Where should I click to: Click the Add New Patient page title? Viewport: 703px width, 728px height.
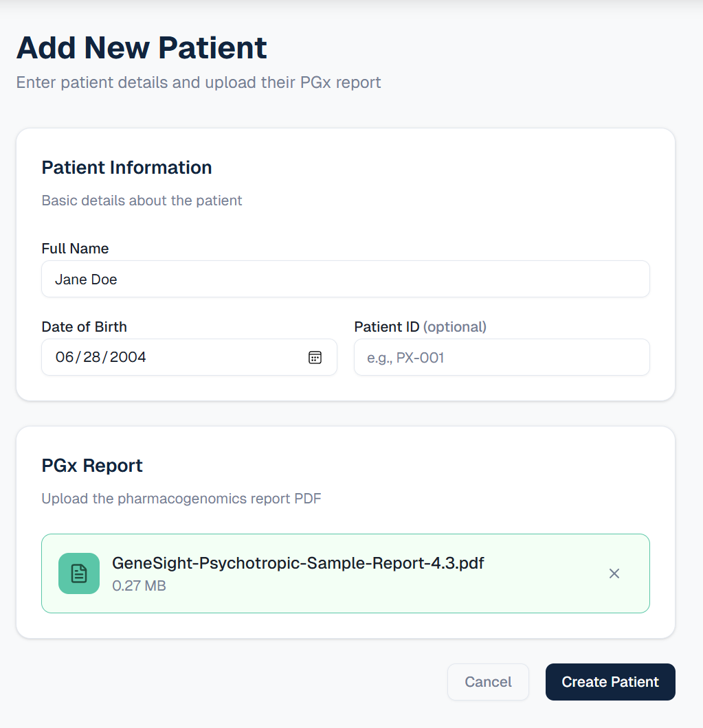click(x=142, y=48)
